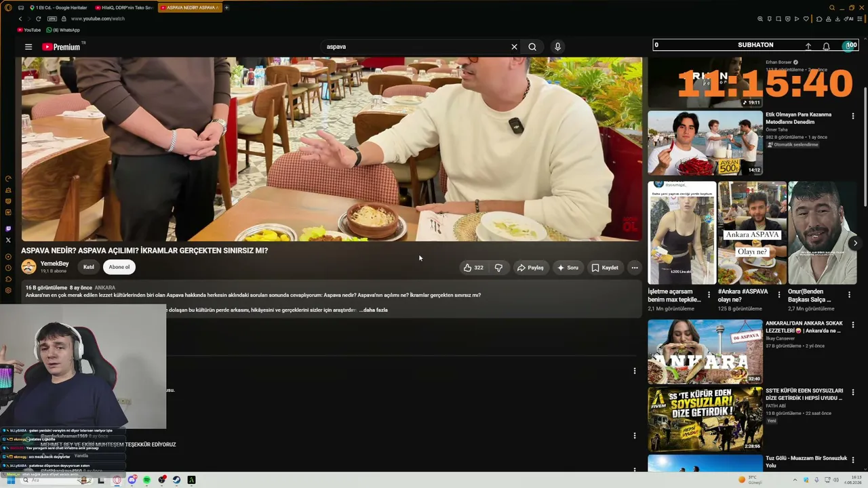The image size is (868, 488).
Task: Open the YouTube guide hamburger menu
Action: click(28, 47)
